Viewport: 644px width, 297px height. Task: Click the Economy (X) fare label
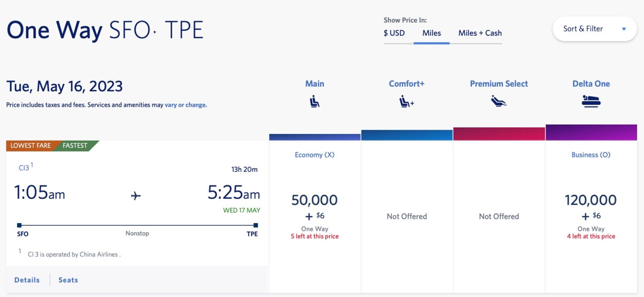[x=315, y=155]
